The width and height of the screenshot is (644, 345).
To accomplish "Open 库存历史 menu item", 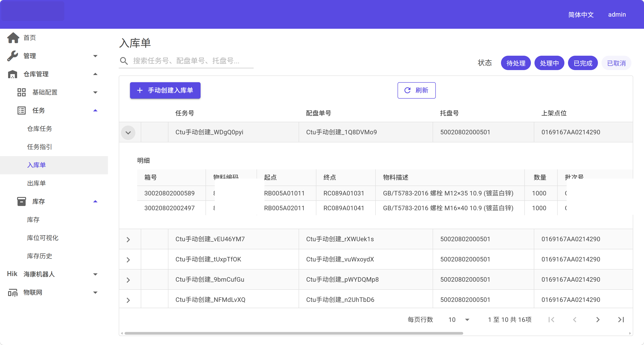I will pos(40,256).
